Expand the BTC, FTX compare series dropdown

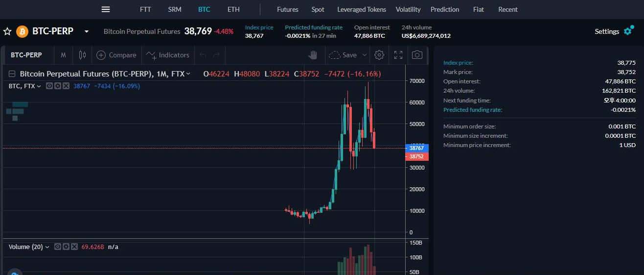coord(39,86)
